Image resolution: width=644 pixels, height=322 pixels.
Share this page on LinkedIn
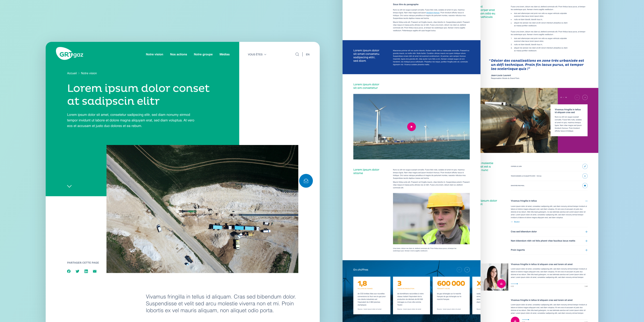click(x=86, y=271)
